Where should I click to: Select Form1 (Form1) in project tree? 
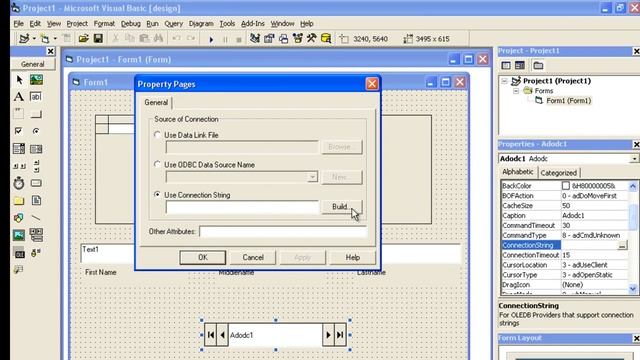pyautogui.click(x=568, y=100)
